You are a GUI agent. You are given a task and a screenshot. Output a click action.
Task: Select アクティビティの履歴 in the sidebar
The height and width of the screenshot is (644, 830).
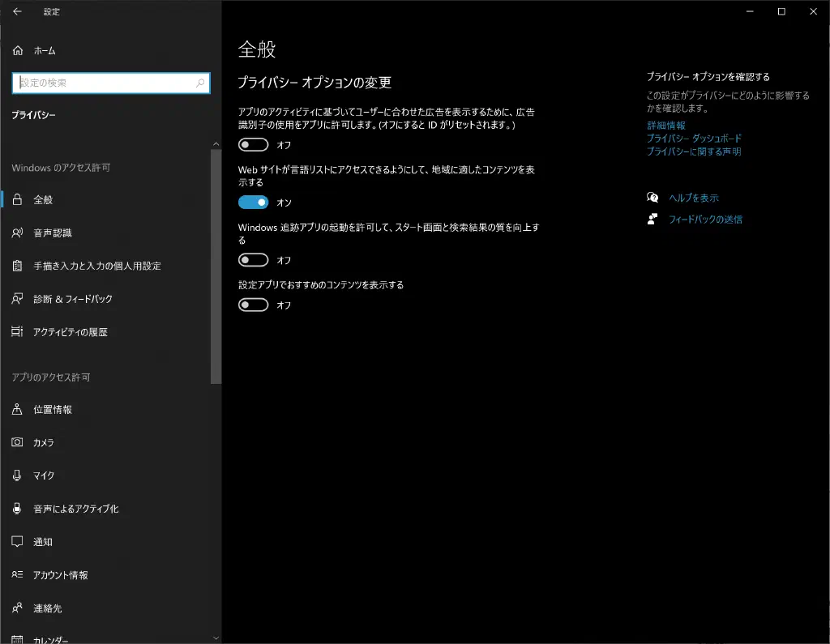pyautogui.click(x=70, y=332)
